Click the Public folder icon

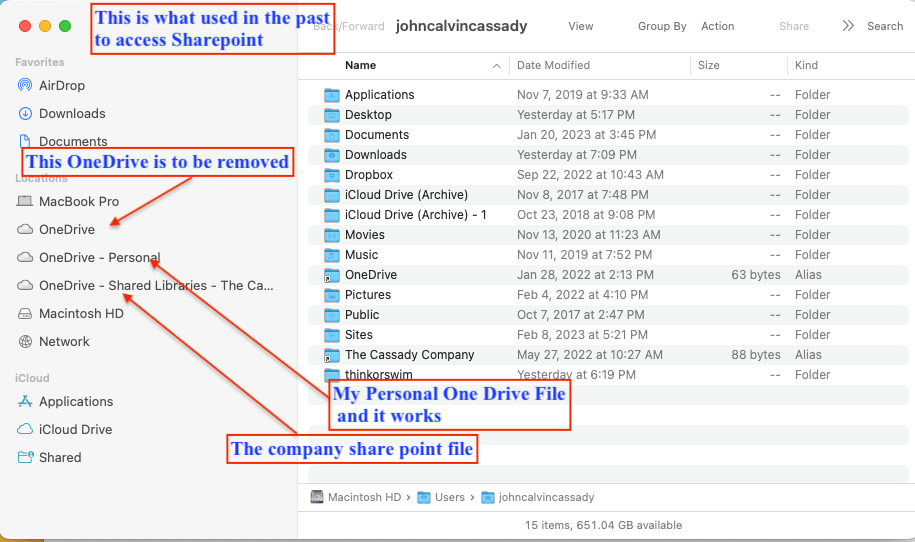click(x=331, y=315)
